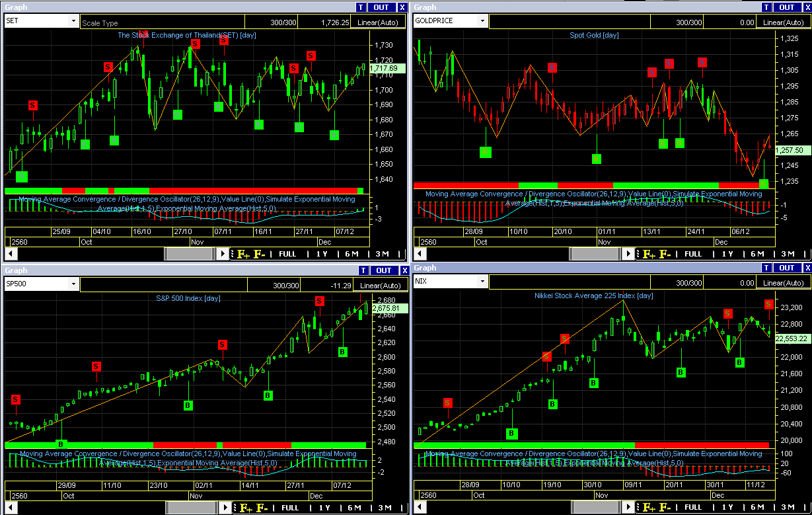Click OUT on the GOLDPRICE graph window
812x515 pixels.
click(x=787, y=7)
